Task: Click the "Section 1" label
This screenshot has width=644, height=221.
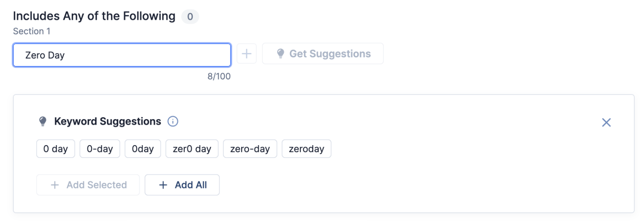Action: coord(32,31)
